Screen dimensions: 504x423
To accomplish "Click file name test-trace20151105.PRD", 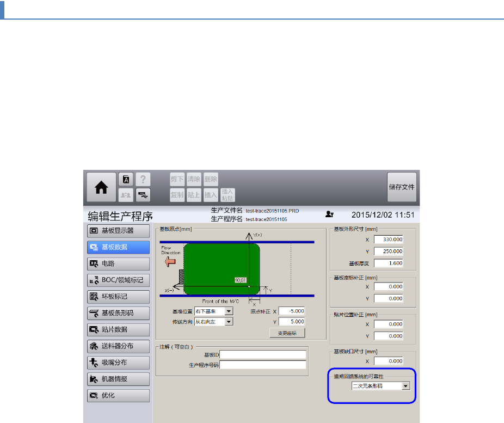I will (272, 211).
